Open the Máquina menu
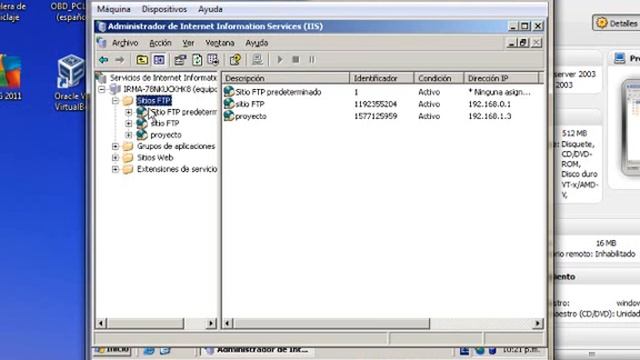This screenshot has height=360, width=640. click(114, 9)
